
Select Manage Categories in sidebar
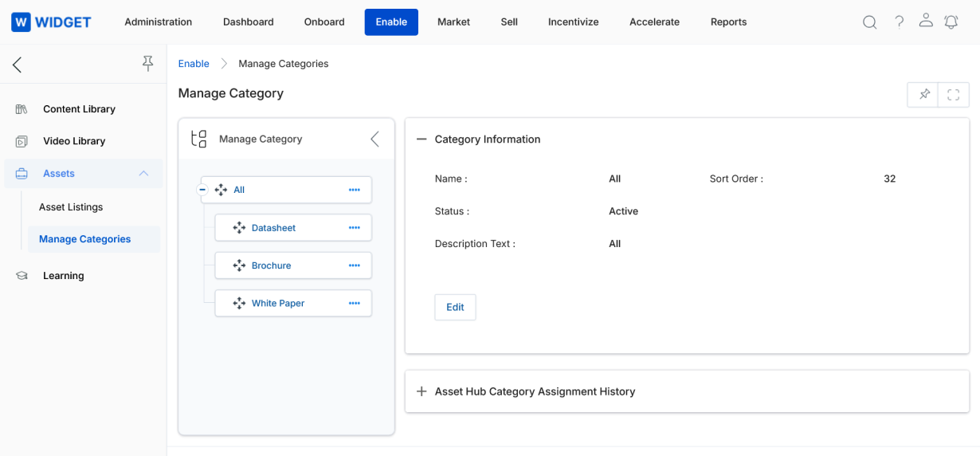pyautogui.click(x=94, y=239)
